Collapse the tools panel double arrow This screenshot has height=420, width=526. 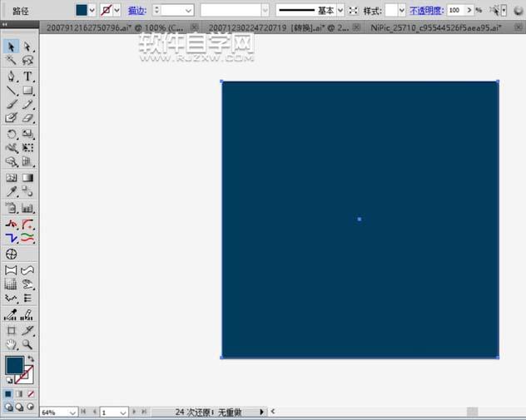(x=5, y=24)
